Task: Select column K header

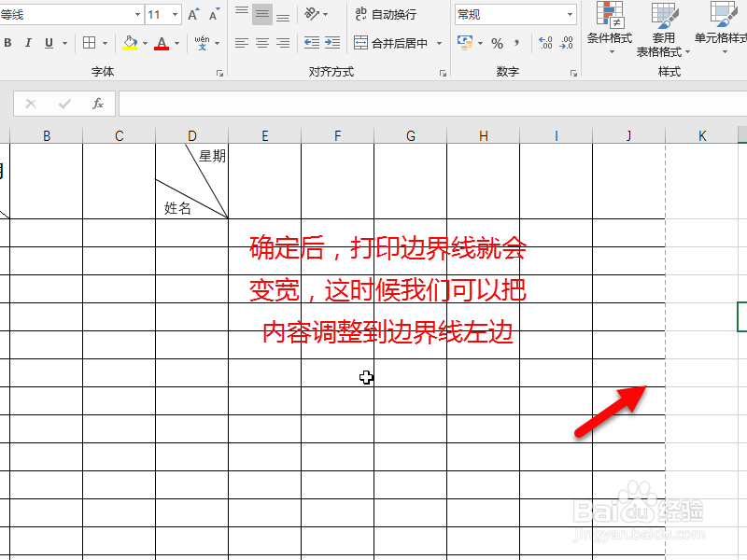Action: coord(702,135)
